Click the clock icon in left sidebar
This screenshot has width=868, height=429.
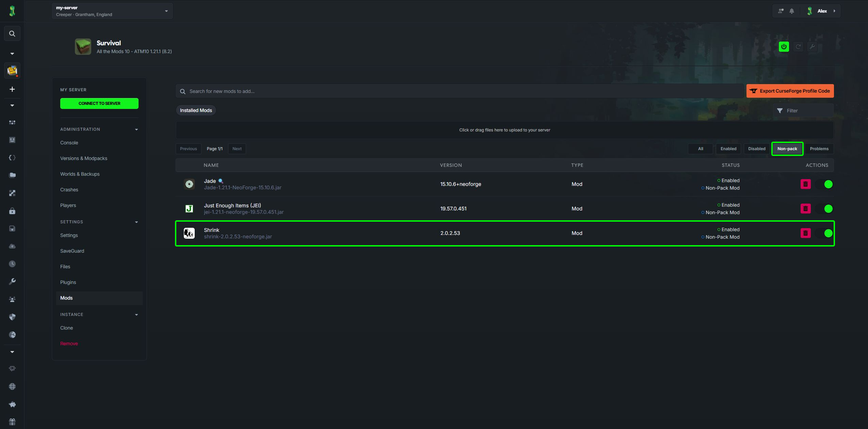[x=12, y=264]
